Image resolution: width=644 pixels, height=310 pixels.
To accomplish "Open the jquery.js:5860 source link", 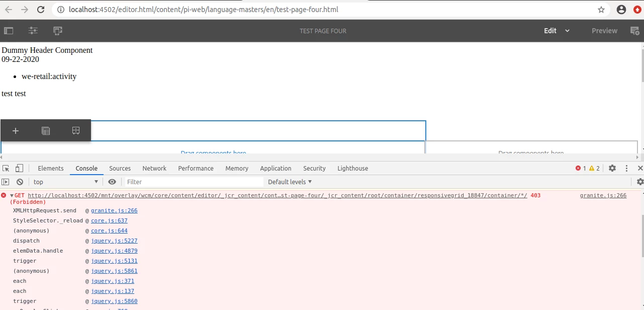I will tap(114, 301).
